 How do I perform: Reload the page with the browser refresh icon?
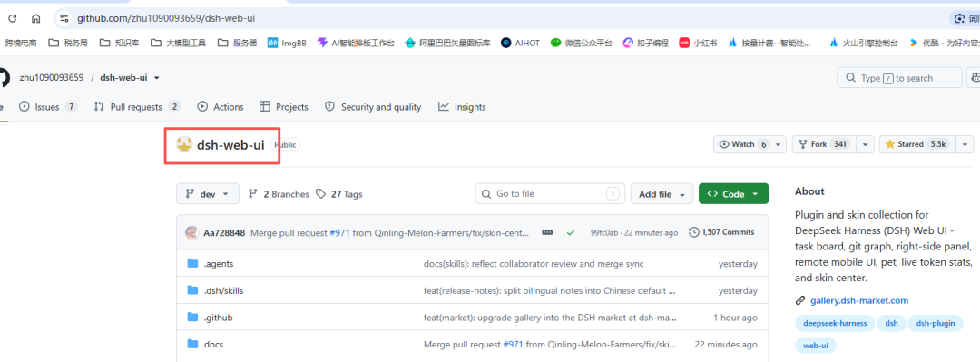(13, 19)
